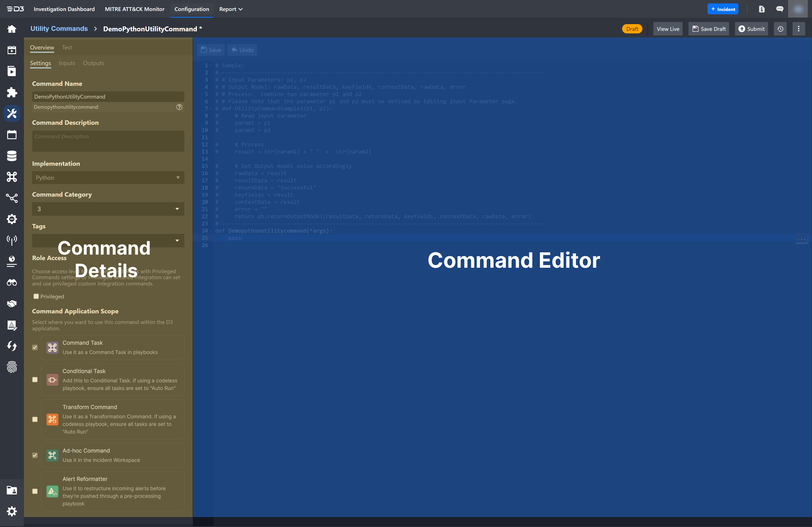The width and height of the screenshot is (812, 527).
Task: Uncheck the Command Task checkbox
Action: tap(35, 348)
